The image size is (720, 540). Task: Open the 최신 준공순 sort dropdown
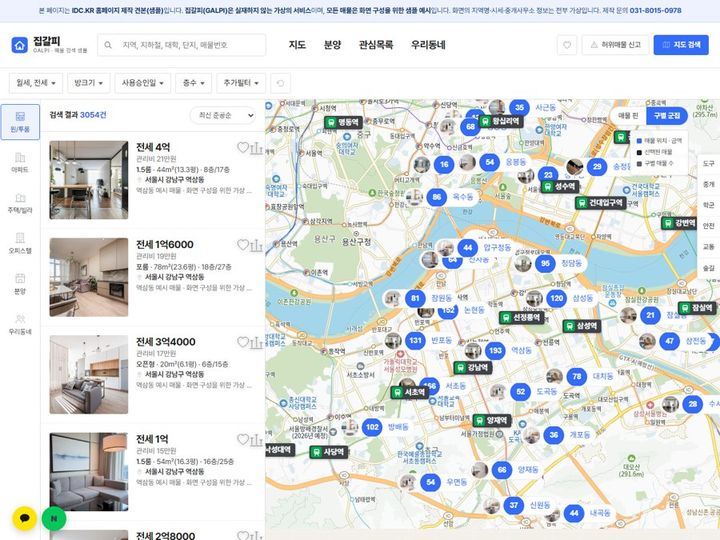coord(224,115)
